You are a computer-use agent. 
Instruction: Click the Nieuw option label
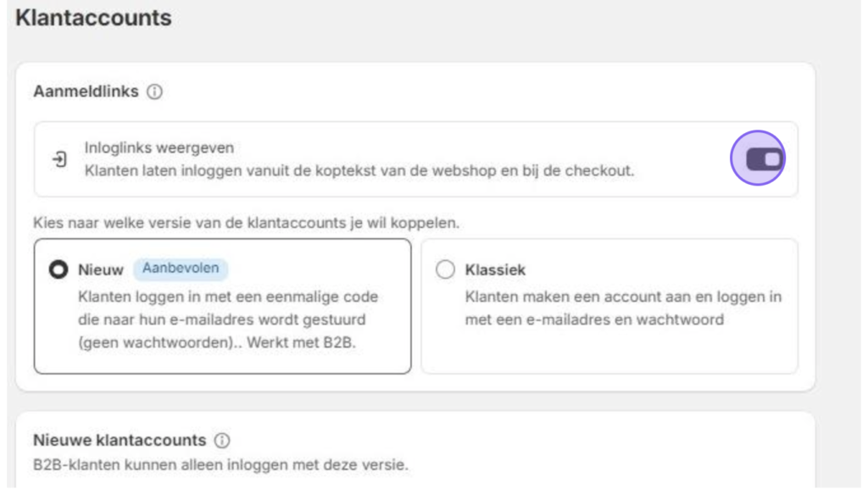(100, 270)
